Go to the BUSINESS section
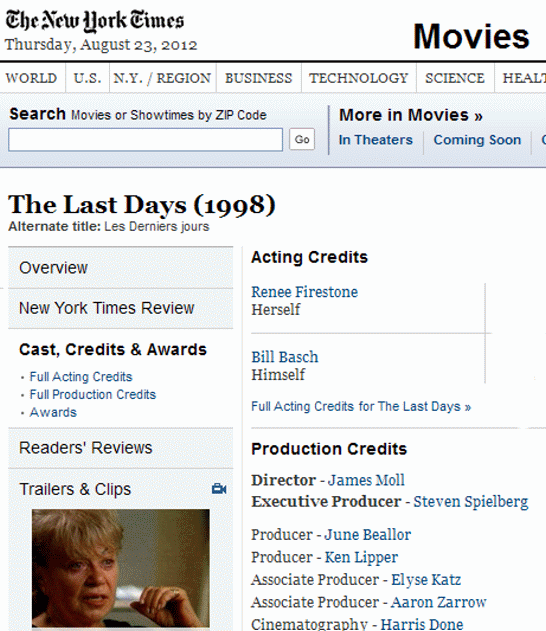This screenshot has width=546, height=631. click(x=258, y=78)
